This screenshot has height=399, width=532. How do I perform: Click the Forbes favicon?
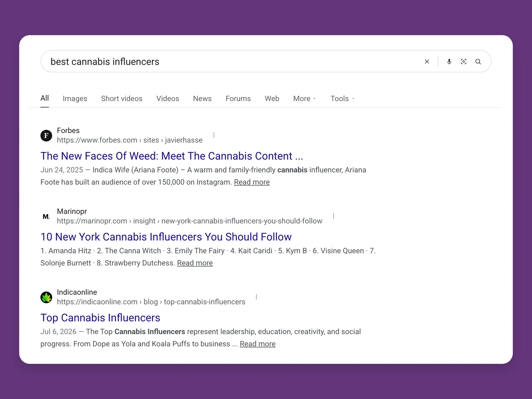(x=46, y=135)
